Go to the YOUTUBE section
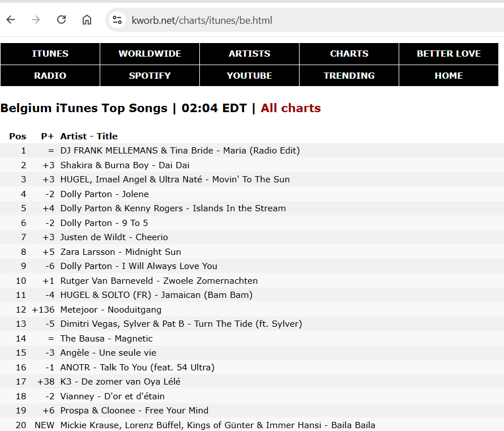Viewport: 504px width, 431px height. pos(249,75)
